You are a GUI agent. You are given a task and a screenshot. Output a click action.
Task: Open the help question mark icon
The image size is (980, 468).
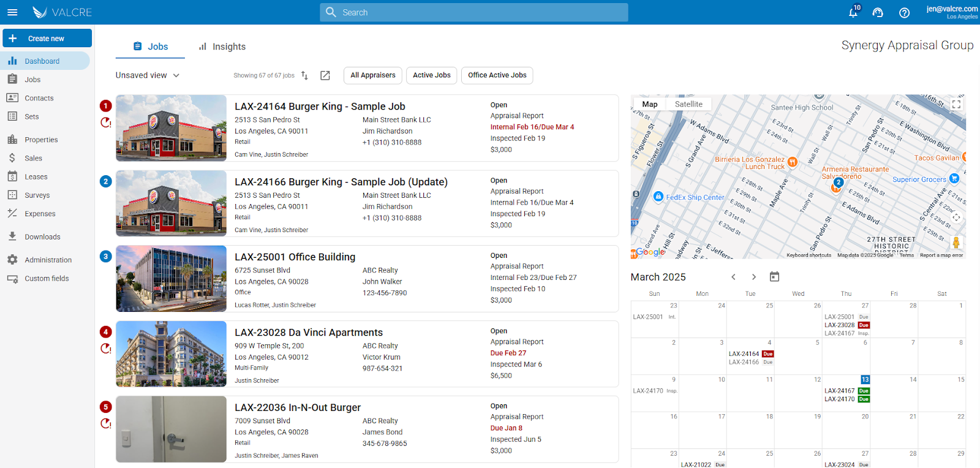(904, 12)
